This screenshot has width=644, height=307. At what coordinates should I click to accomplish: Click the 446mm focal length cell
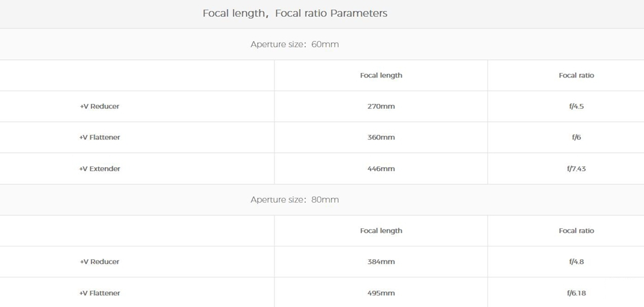(381, 169)
